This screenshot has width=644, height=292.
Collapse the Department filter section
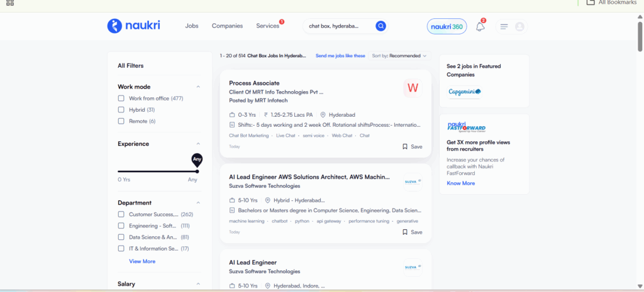click(x=198, y=203)
